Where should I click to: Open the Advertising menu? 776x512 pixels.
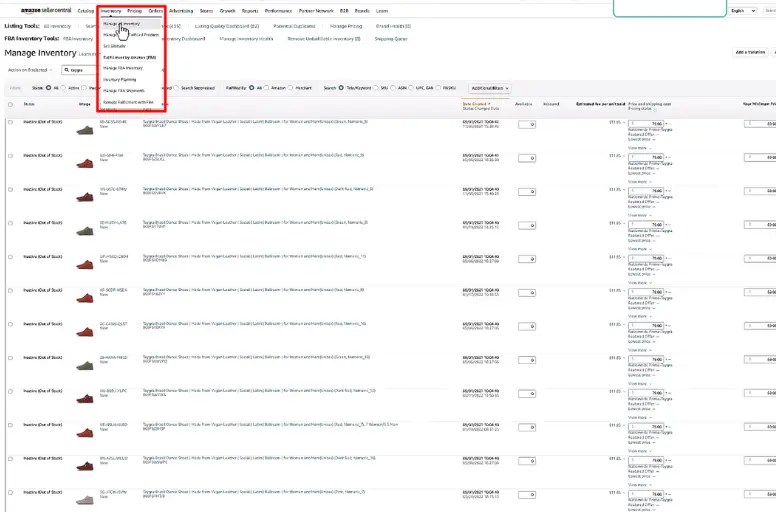[181, 11]
